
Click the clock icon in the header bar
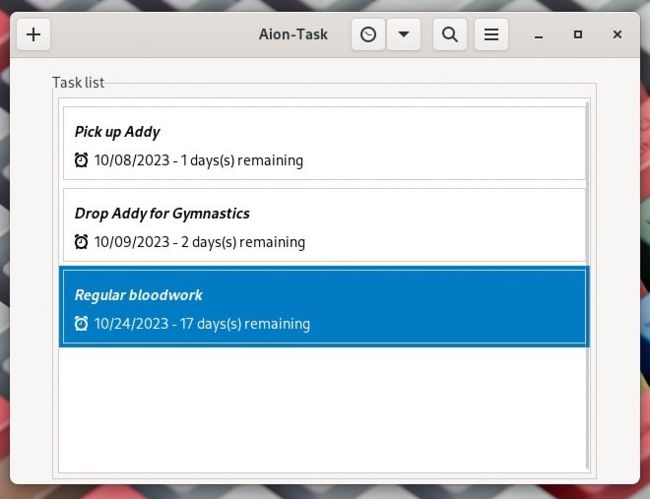pyautogui.click(x=369, y=35)
